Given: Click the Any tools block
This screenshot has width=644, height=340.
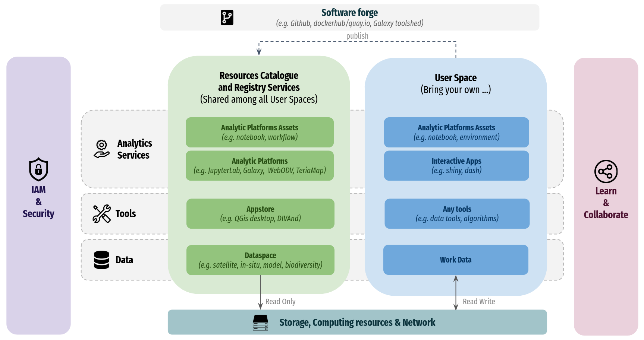Looking at the screenshot, I should pyautogui.click(x=457, y=214).
